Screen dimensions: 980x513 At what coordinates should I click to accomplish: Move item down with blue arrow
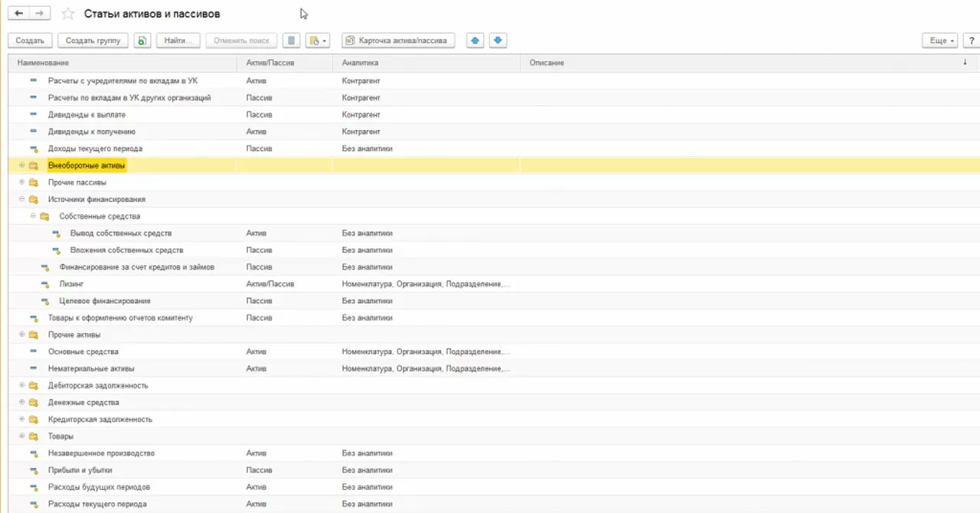(x=498, y=41)
